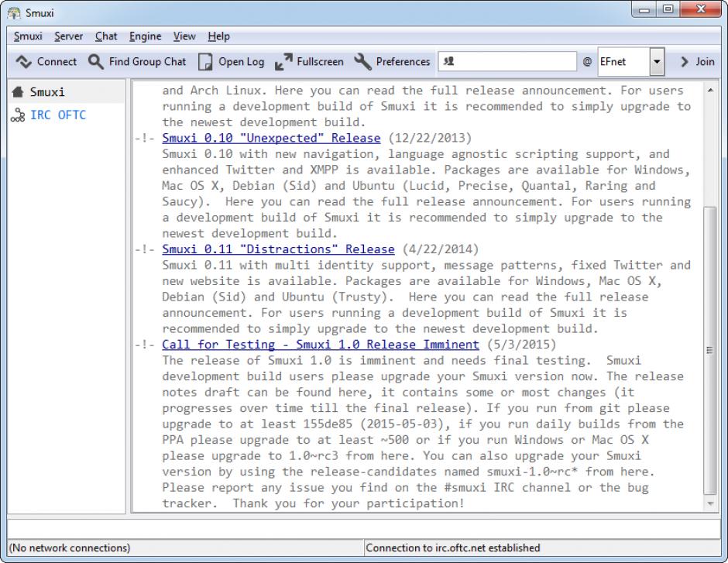This screenshot has height=563, width=728.
Task: Click the scrollbar up arrow
Action: point(710,90)
